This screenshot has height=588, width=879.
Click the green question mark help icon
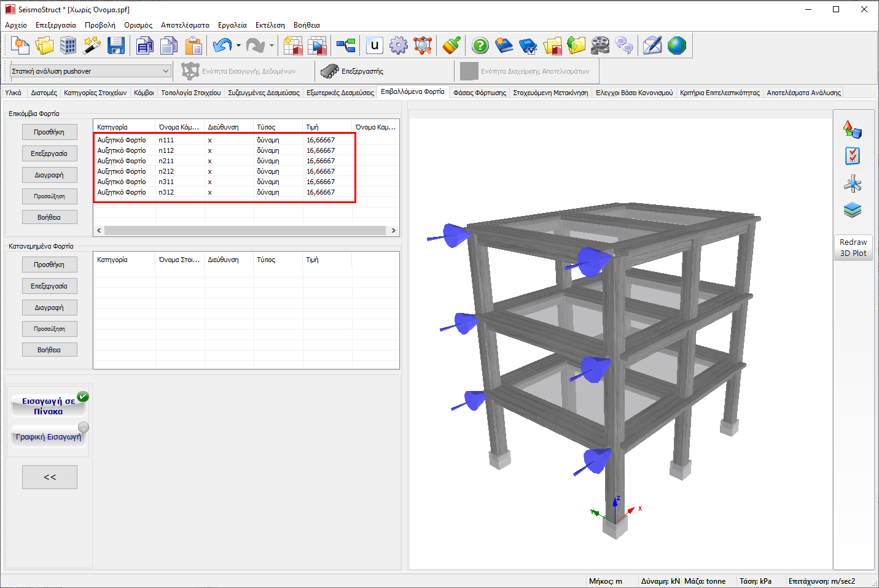[x=480, y=45]
